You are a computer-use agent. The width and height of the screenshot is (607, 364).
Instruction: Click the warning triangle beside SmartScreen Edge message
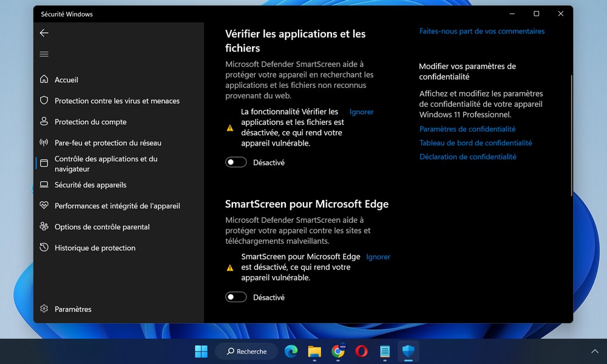[230, 268]
